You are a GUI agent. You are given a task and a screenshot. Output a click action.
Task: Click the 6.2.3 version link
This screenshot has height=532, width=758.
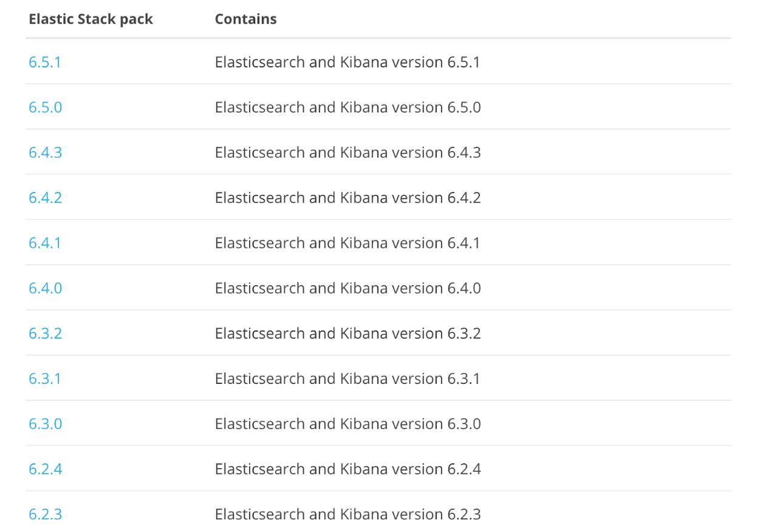point(46,514)
